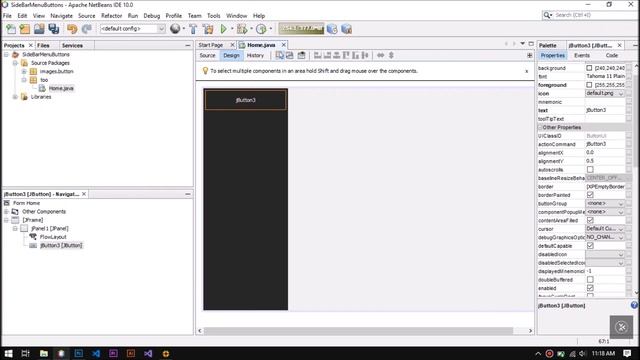Image resolution: width=640 pixels, height=360 pixels.
Task: Toggle the enabled property checkbox
Action: click(x=590, y=288)
